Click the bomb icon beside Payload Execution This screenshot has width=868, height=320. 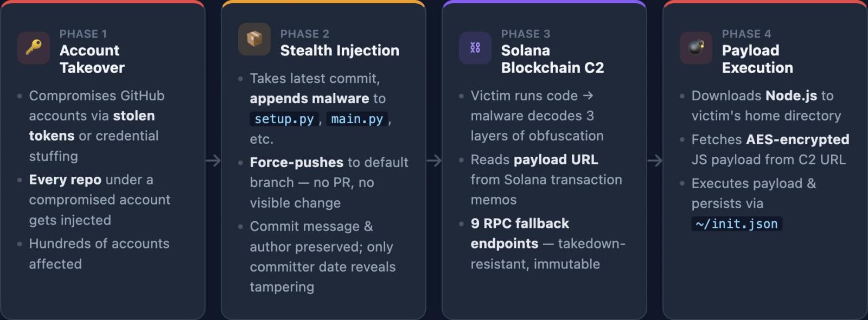[696, 48]
